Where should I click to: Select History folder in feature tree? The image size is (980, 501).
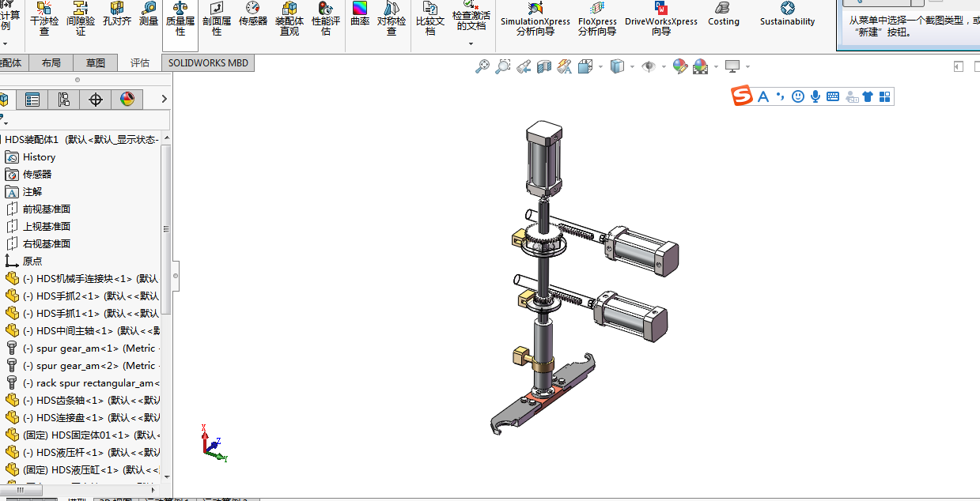(x=39, y=157)
